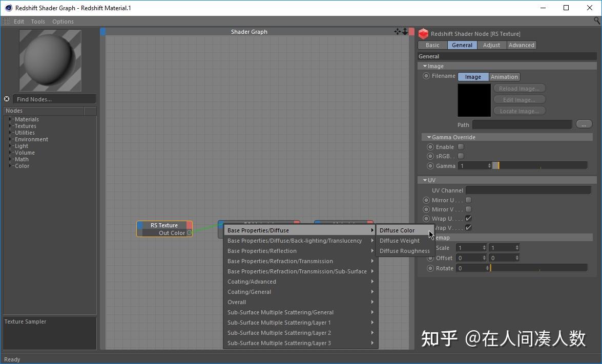
Task: Collapse the Gamma Override section header
Action: tap(429, 137)
